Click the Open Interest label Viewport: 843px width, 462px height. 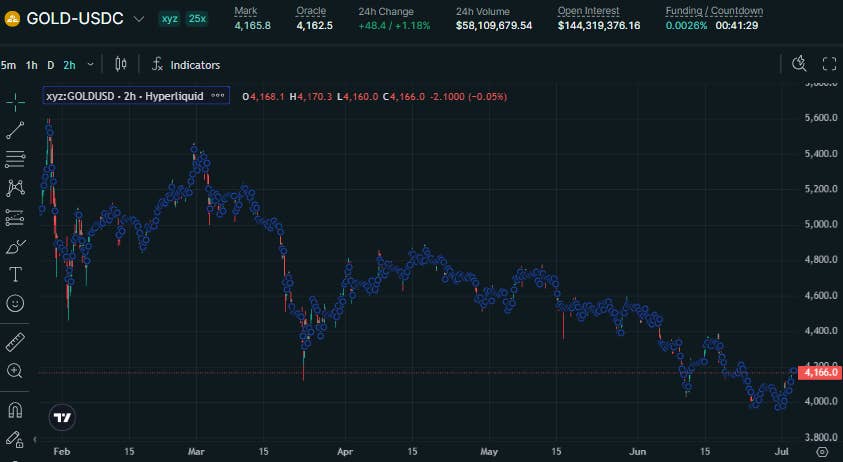pos(588,11)
